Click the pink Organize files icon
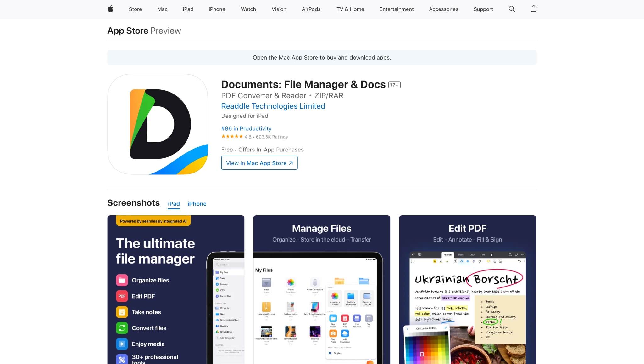The width and height of the screenshot is (644, 364). pyautogui.click(x=122, y=280)
